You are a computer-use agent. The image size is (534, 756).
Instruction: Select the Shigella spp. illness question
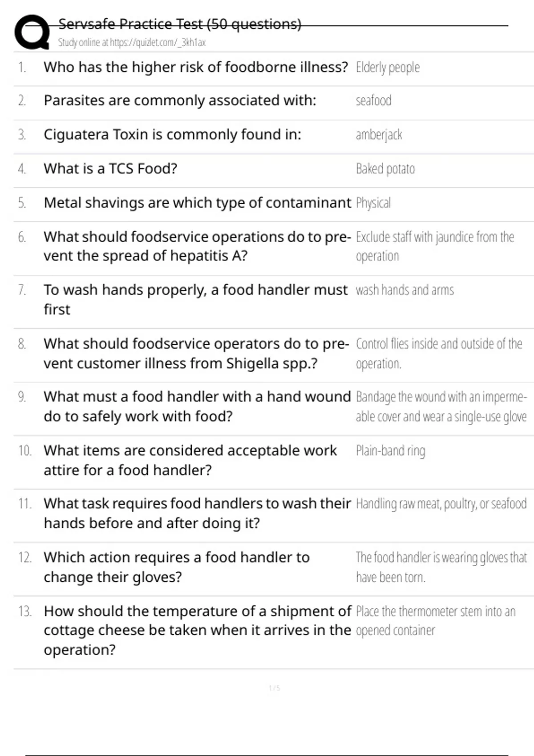(x=196, y=354)
